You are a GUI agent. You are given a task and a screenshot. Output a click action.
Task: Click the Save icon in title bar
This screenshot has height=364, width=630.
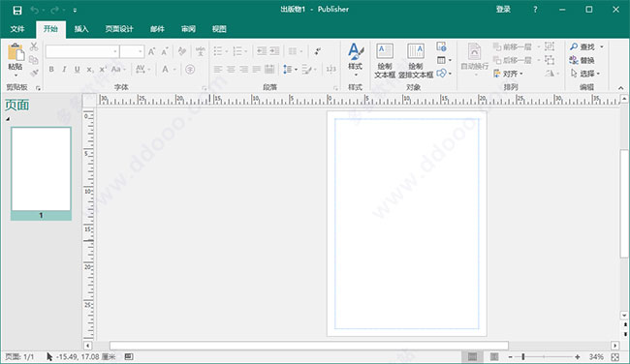pos(17,10)
